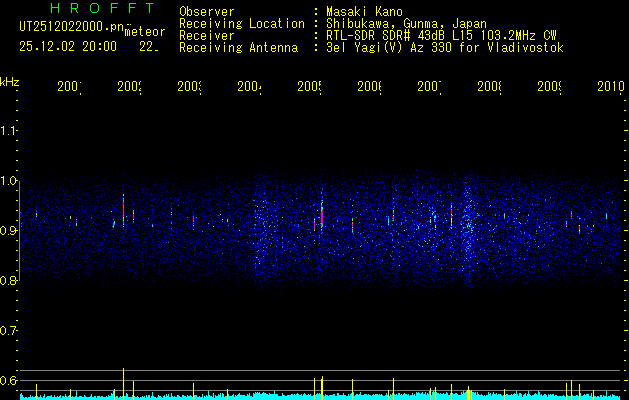Click the 1.0 frequency axis label
This screenshot has height=400, width=629.
[x=9, y=181]
